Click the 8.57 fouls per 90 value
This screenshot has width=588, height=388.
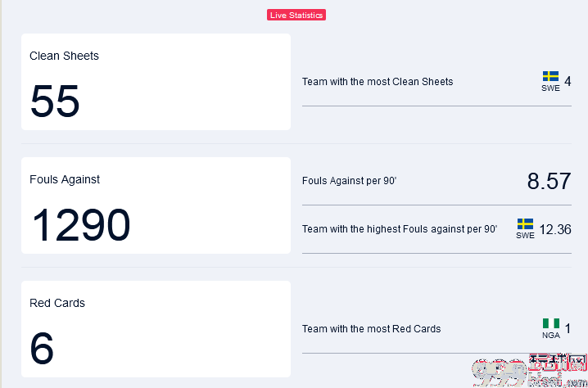549,181
